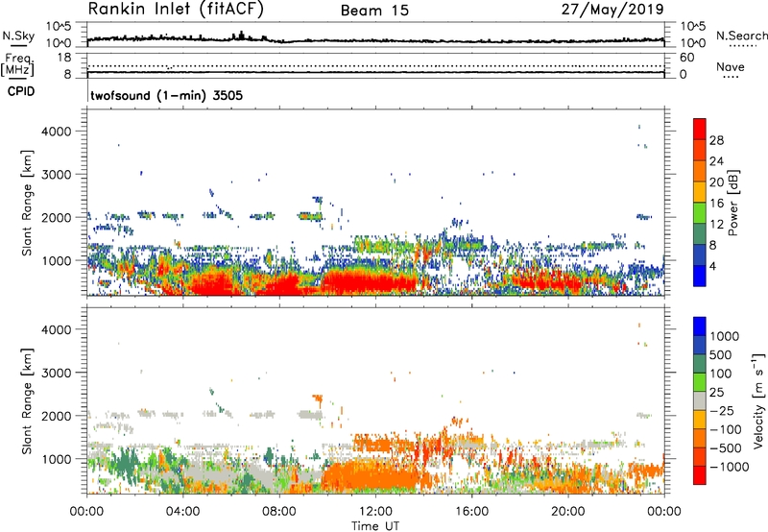Click the 08:00 time axis tick label

(278, 512)
